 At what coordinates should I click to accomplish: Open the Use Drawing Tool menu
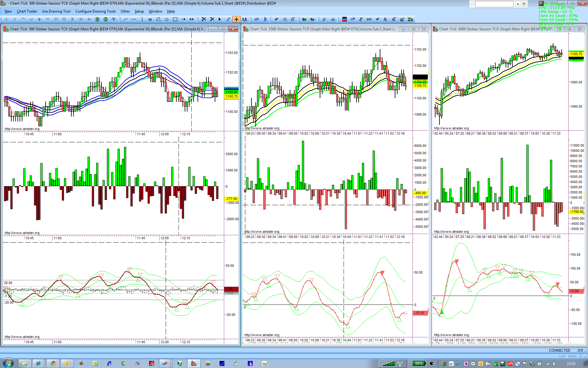[x=56, y=11]
